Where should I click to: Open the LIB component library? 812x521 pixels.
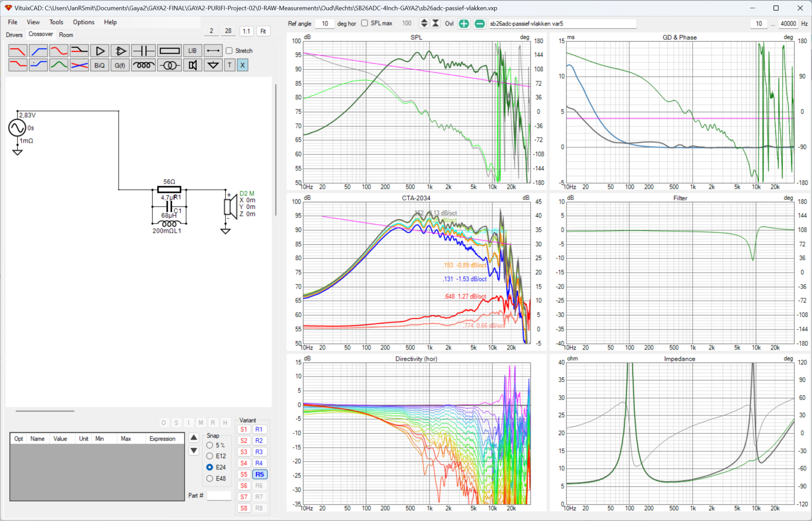point(193,51)
